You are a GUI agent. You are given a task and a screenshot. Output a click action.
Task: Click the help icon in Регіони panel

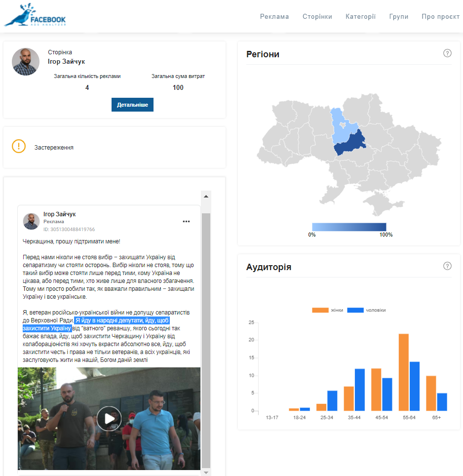[447, 53]
